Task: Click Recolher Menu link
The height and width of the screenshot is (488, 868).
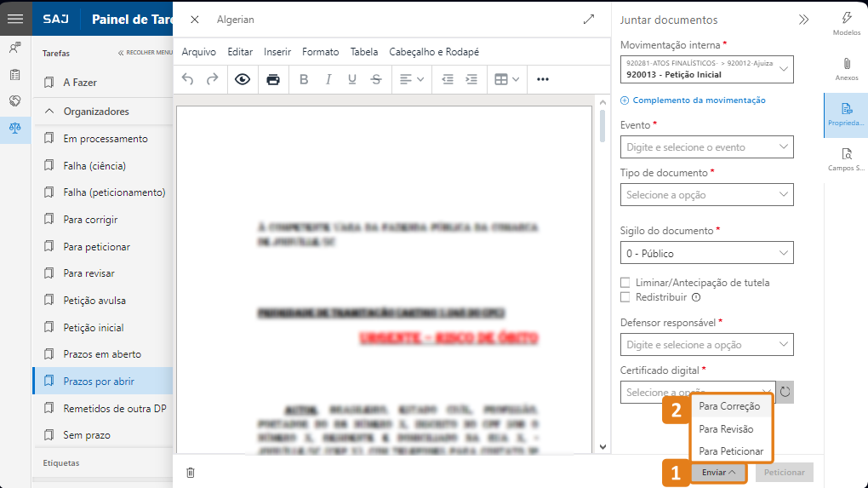Action: (x=146, y=53)
